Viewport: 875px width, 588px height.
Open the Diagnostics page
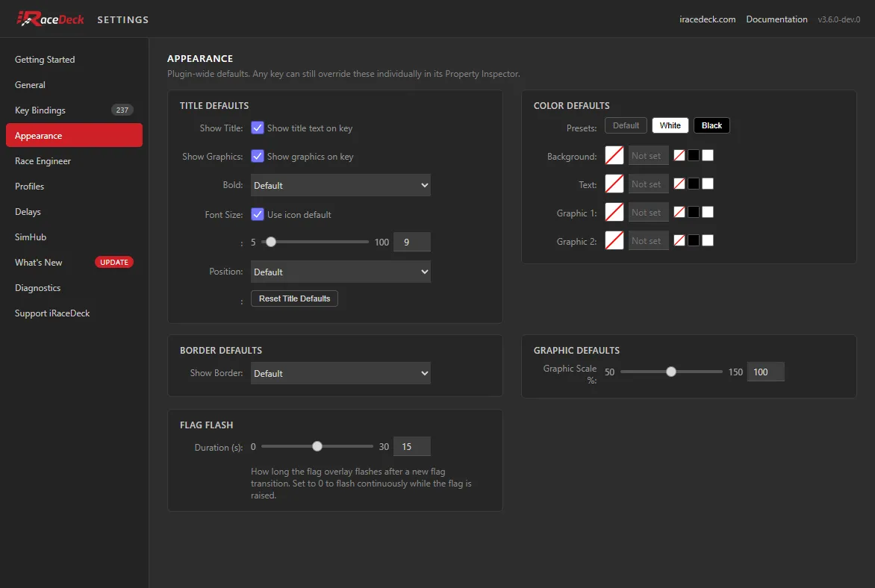74,288
